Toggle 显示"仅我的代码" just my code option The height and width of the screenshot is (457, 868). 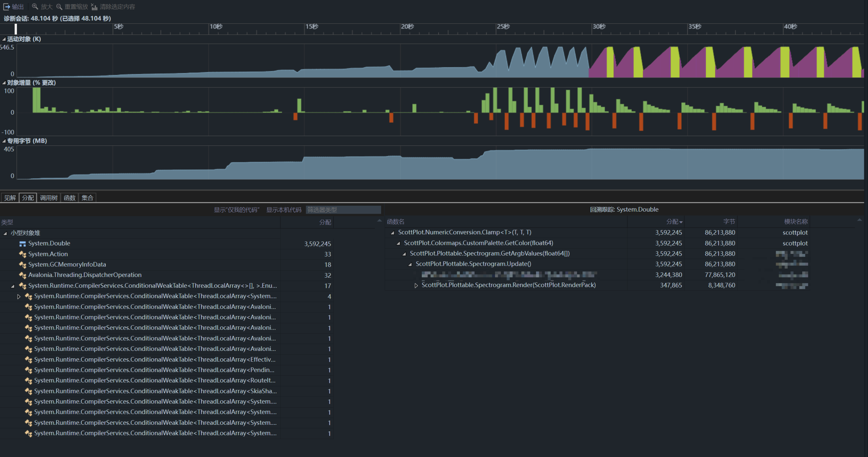236,210
